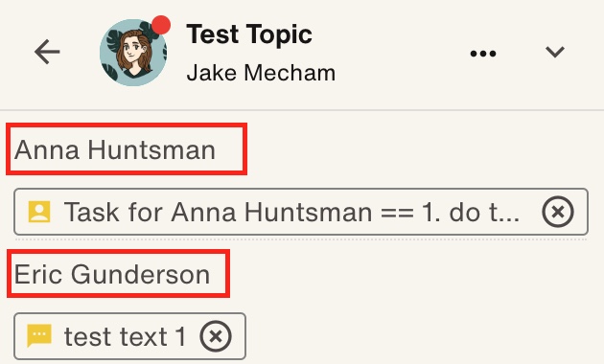Remove the Task for Anna Huntsman item
Image resolution: width=604 pixels, height=364 pixels.
pyautogui.click(x=558, y=212)
